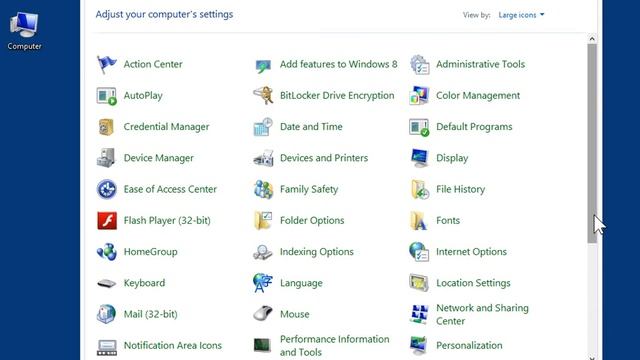Click the Mouse icon
This screenshot has height=360, width=640.
pos(263,314)
